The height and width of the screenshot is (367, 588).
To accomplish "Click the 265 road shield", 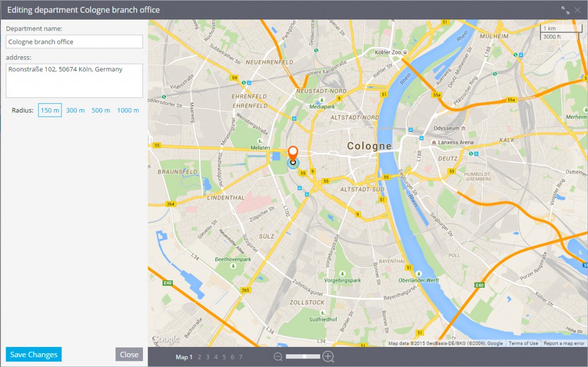I will coord(246,290).
